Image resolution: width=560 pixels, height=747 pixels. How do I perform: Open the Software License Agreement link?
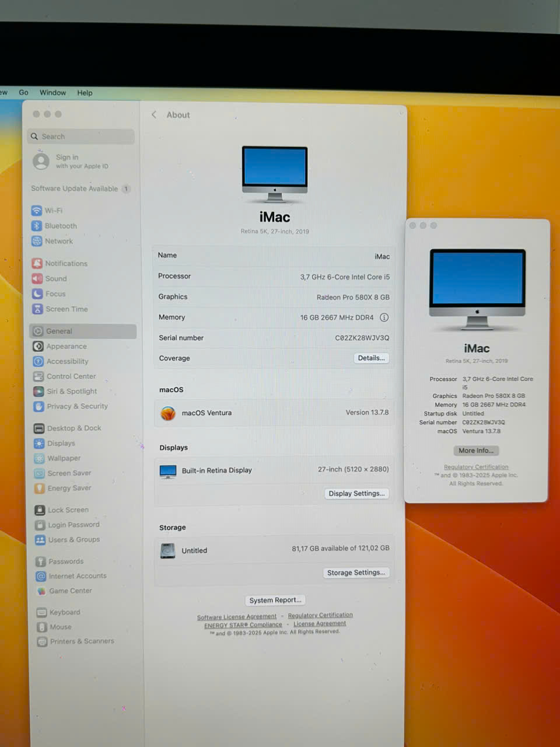[x=236, y=617]
